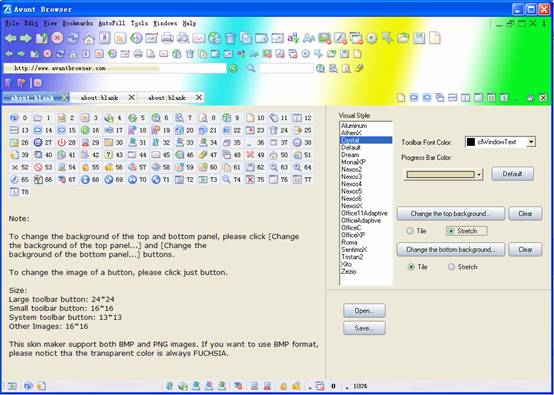Click the address bar showing avantbrowser.com

click(x=115, y=68)
